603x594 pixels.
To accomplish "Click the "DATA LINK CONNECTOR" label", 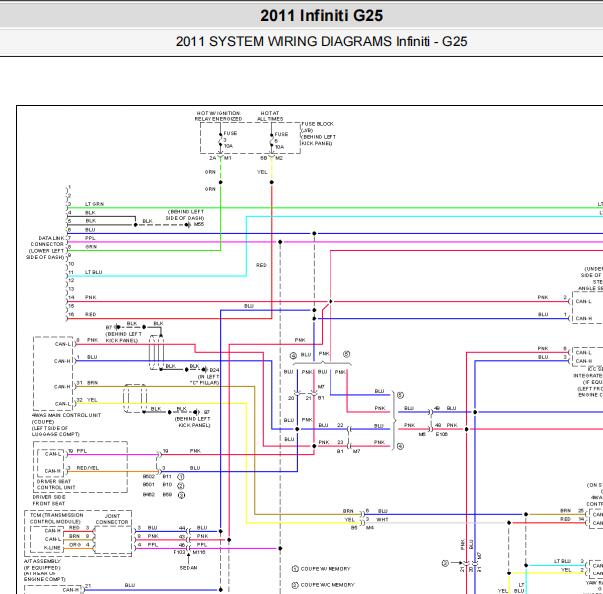I will 47,241.
